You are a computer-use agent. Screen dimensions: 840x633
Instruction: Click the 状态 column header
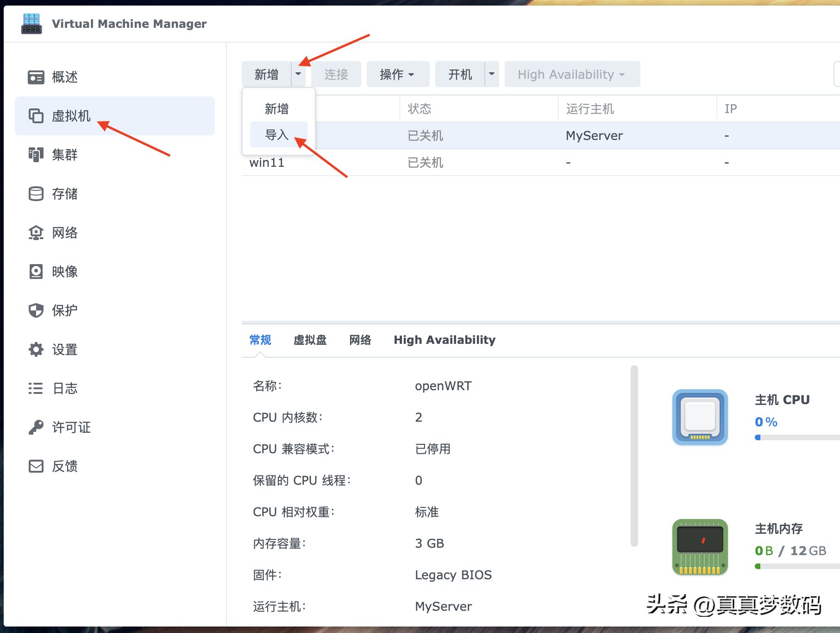479,109
